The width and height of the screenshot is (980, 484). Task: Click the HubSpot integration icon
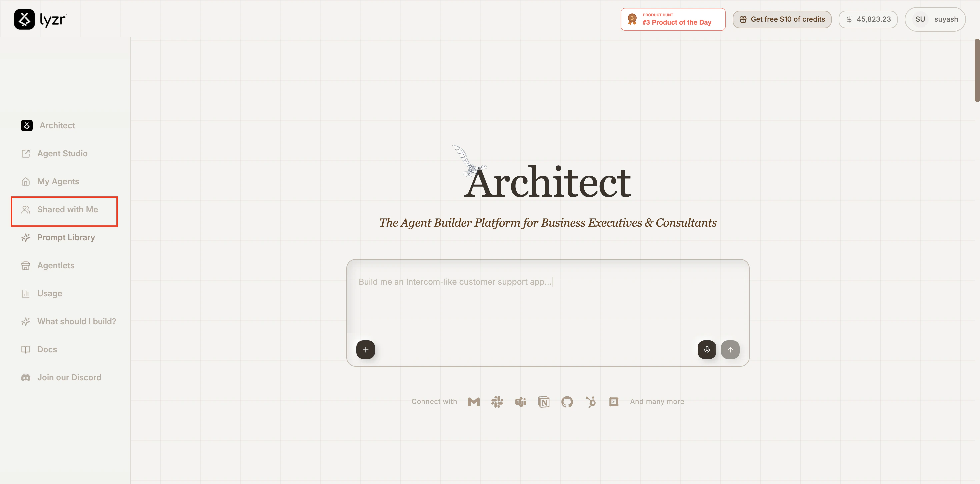click(x=590, y=401)
